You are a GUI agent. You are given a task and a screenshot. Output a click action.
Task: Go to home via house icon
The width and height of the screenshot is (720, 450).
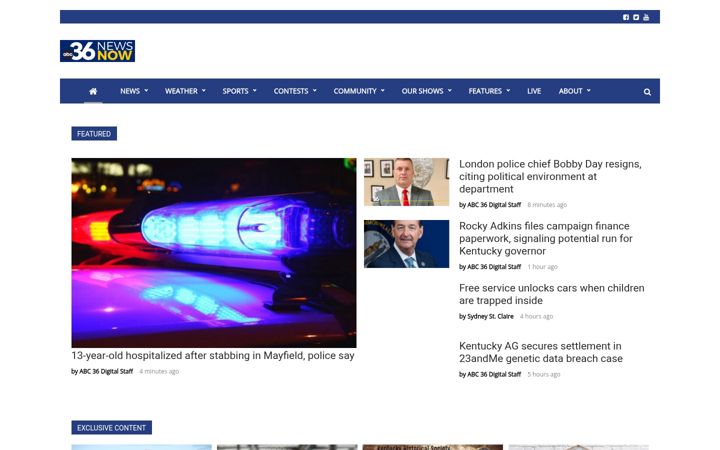pos(93,91)
